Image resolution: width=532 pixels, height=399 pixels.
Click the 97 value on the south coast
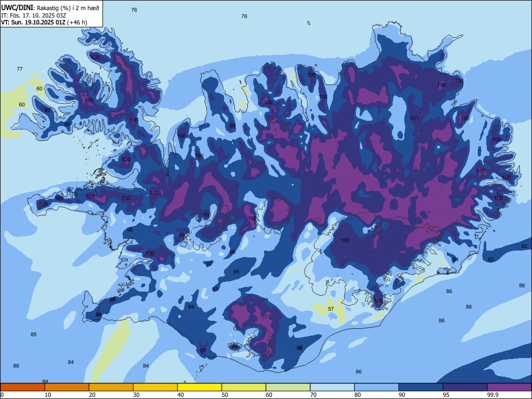click(203, 350)
